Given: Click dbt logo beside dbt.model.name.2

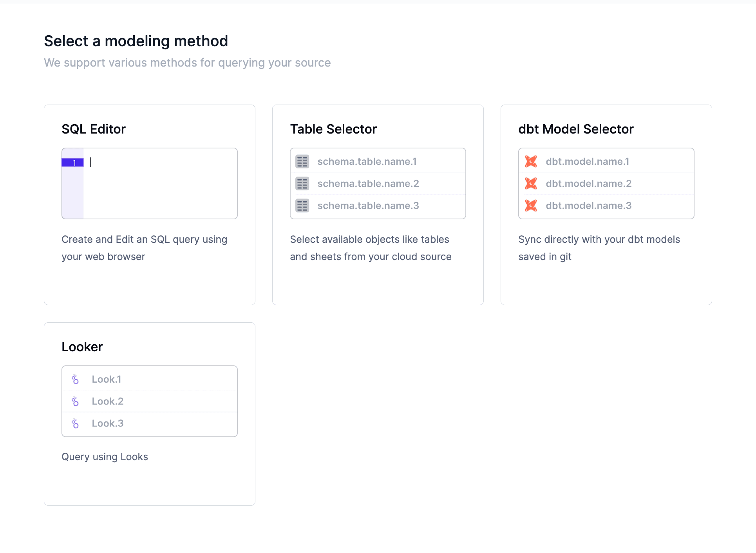Looking at the screenshot, I should tap(531, 183).
